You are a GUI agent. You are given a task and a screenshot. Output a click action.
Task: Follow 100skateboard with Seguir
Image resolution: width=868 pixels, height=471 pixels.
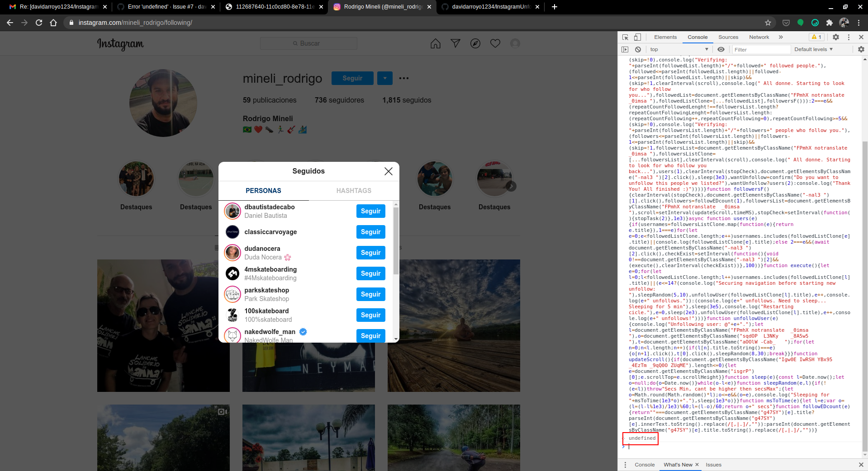pyautogui.click(x=370, y=315)
